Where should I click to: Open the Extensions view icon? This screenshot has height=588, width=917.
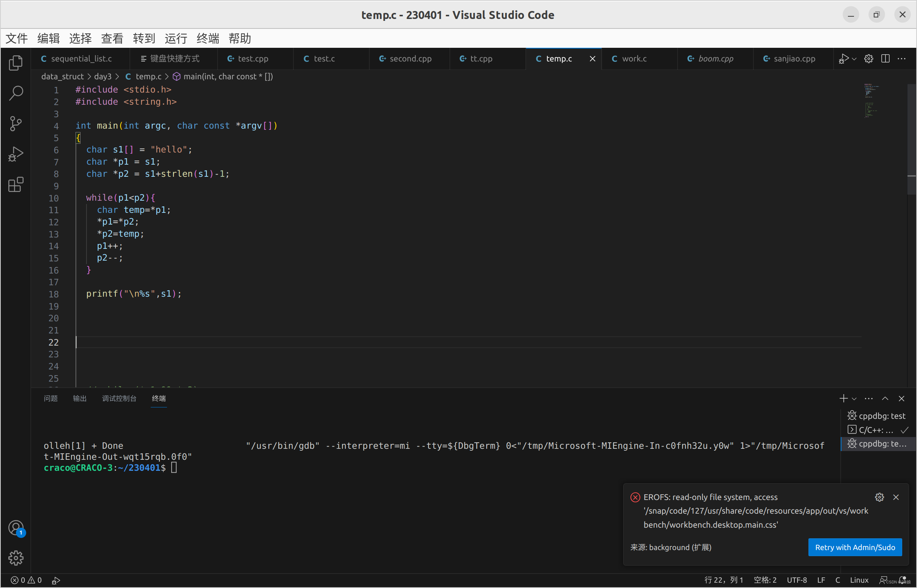point(16,185)
